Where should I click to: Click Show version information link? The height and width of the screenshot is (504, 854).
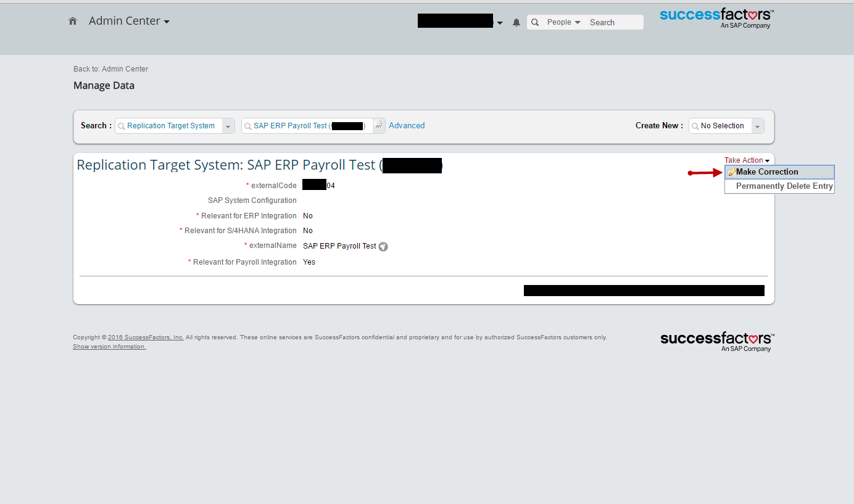[109, 347]
